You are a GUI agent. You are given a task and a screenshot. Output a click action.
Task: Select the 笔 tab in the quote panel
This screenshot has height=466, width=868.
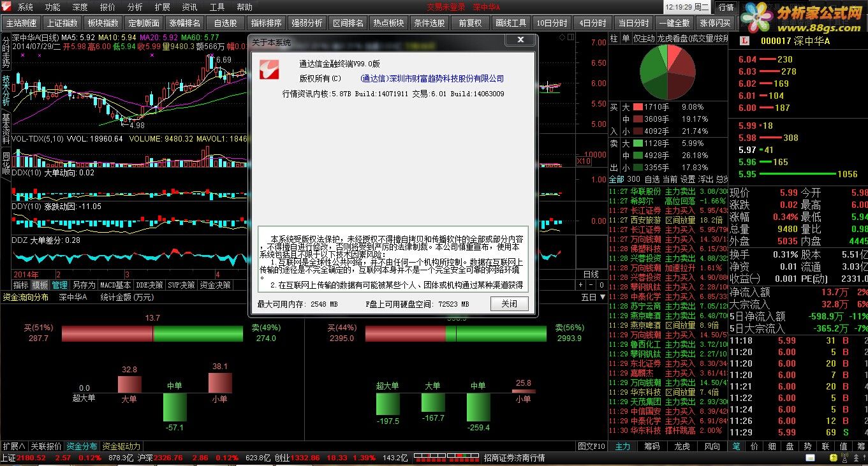point(736,446)
